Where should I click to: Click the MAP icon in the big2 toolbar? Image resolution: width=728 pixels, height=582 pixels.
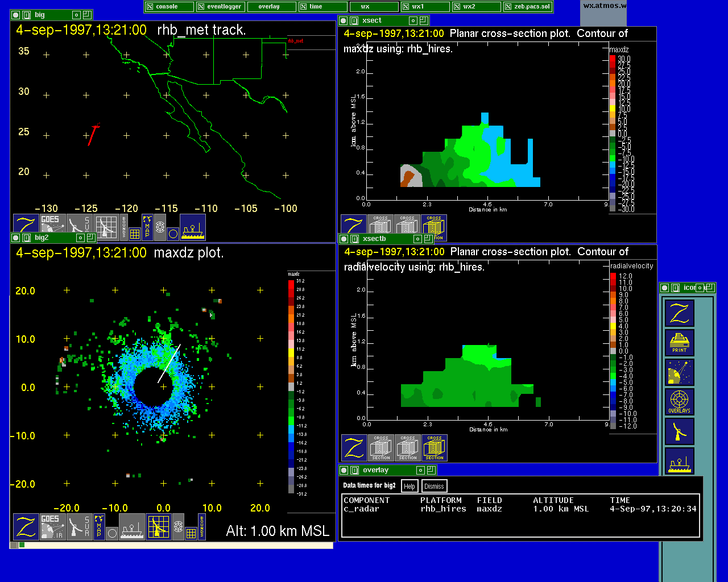coord(99,526)
